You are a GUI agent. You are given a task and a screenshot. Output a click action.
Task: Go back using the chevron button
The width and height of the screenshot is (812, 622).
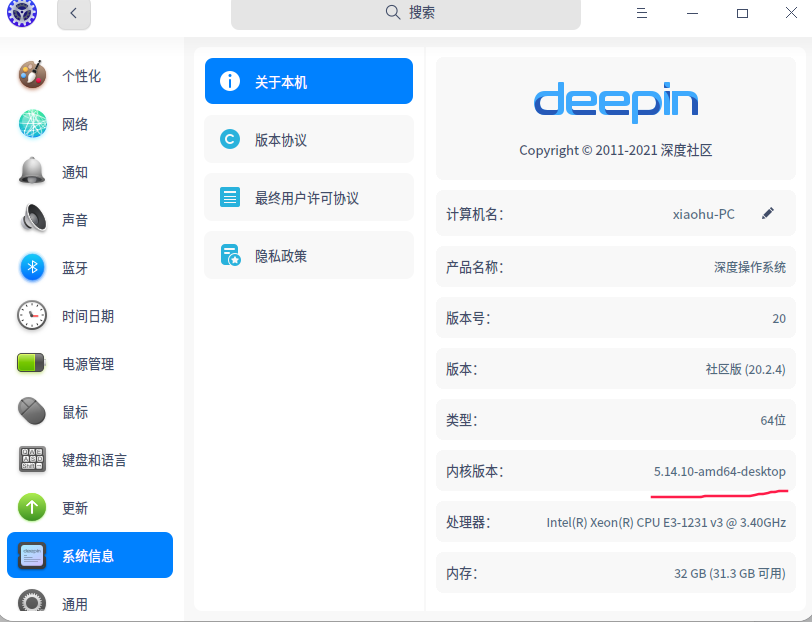(x=73, y=14)
